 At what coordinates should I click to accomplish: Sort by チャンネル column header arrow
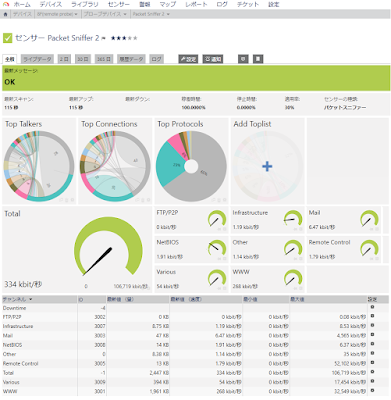31,299
